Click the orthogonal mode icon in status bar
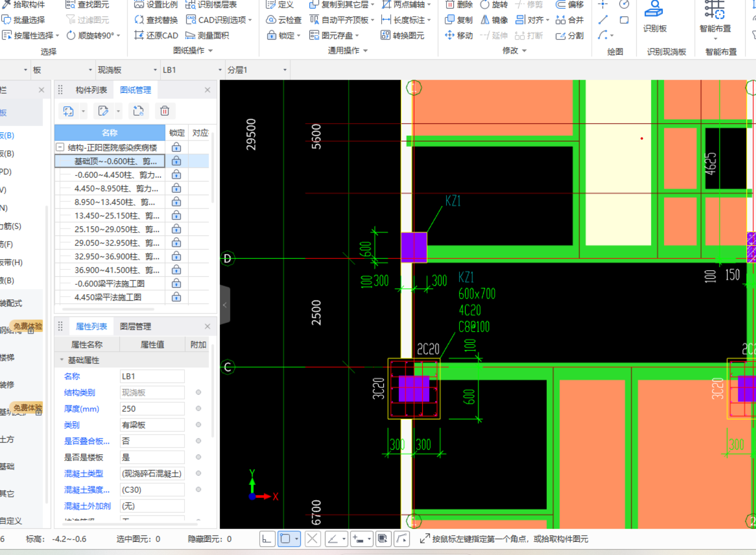 [267, 539]
